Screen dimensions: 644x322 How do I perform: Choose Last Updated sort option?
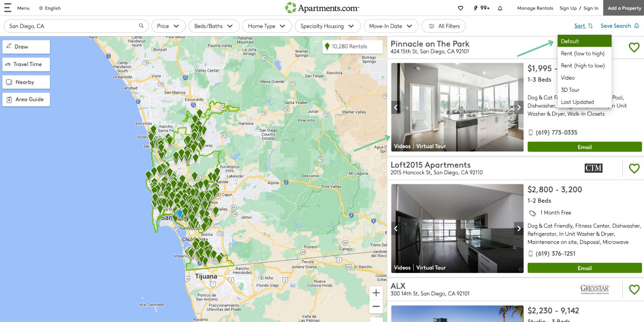577,102
